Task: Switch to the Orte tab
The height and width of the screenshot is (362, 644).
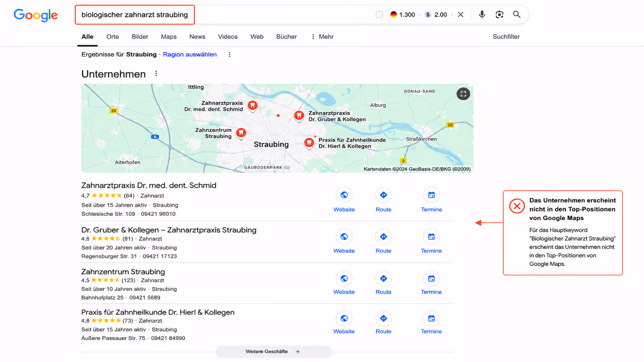Action: [112, 37]
